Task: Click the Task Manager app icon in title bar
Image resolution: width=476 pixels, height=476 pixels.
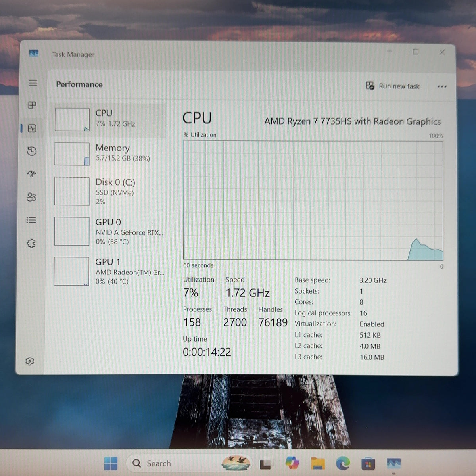Action: click(x=34, y=53)
